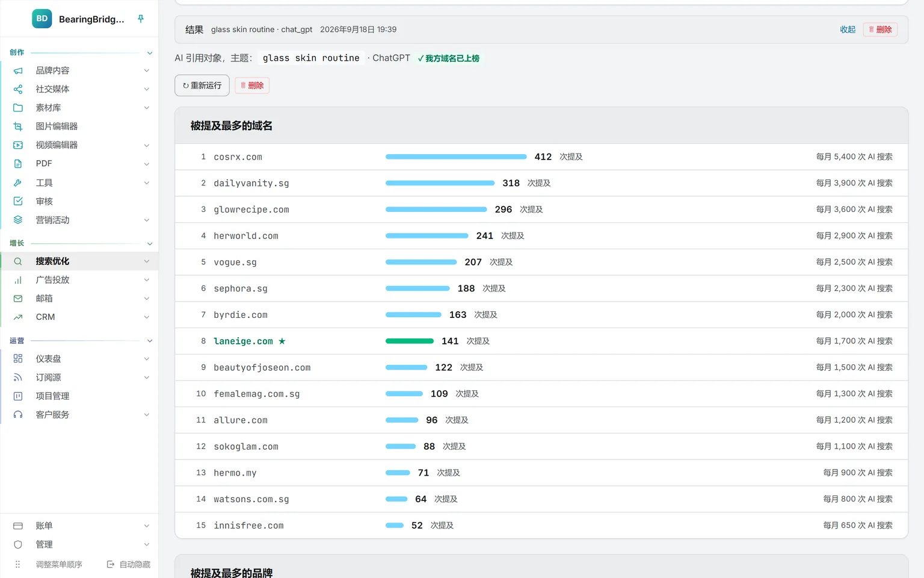Screen dimensions: 924x578
Task: Delete the result using header 删除 button
Action: pyautogui.click(x=880, y=30)
